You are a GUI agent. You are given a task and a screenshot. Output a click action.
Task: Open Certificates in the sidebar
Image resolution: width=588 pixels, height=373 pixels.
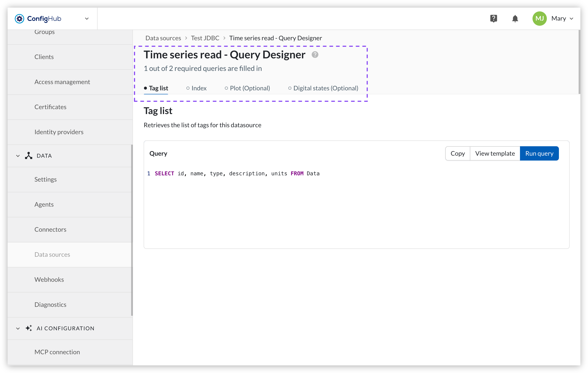click(70, 107)
